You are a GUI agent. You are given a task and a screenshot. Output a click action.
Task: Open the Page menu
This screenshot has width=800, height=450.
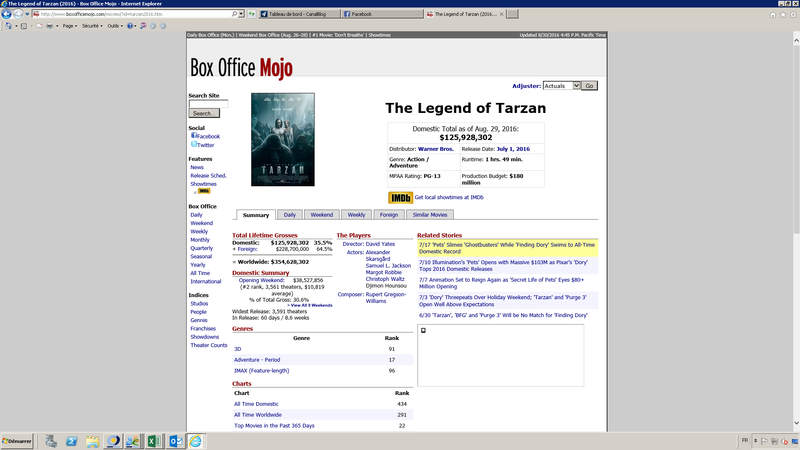(68, 26)
